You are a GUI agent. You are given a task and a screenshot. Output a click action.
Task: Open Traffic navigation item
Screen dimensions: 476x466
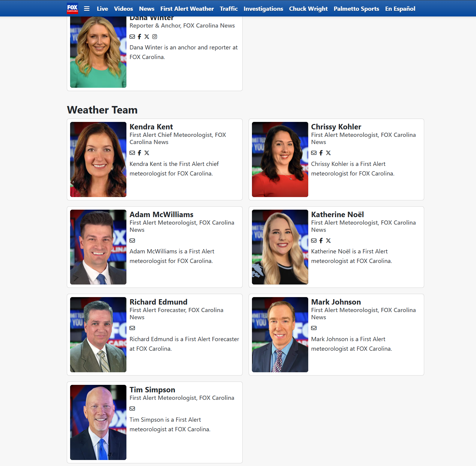pyautogui.click(x=229, y=9)
